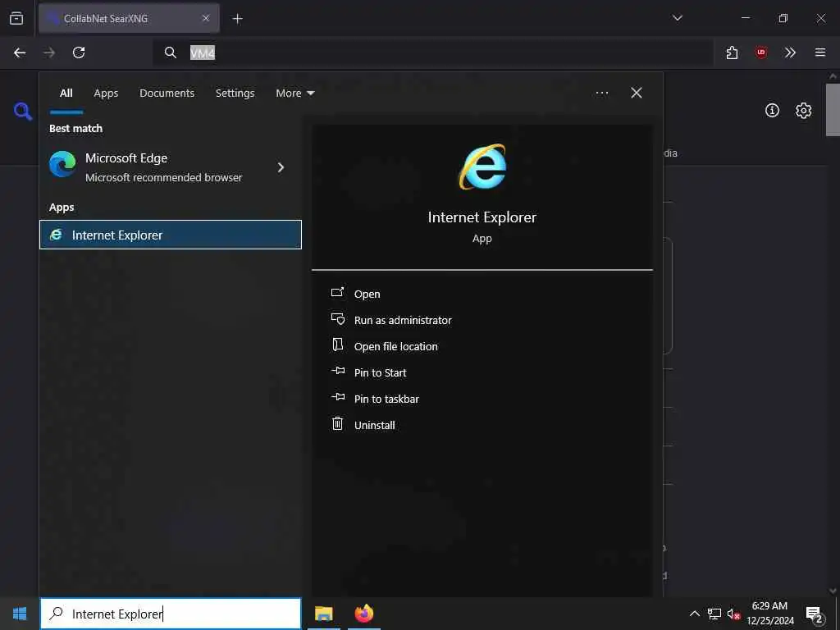The width and height of the screenshot is (840, 630).
Task: Click the browser page vertical scrollbar
Action: [x=833, y=109]
